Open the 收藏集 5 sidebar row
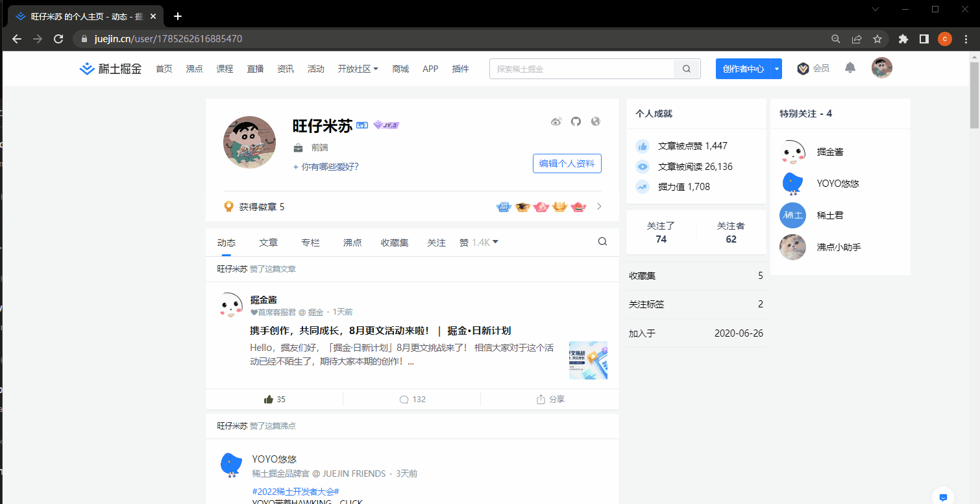 [696, 276]
